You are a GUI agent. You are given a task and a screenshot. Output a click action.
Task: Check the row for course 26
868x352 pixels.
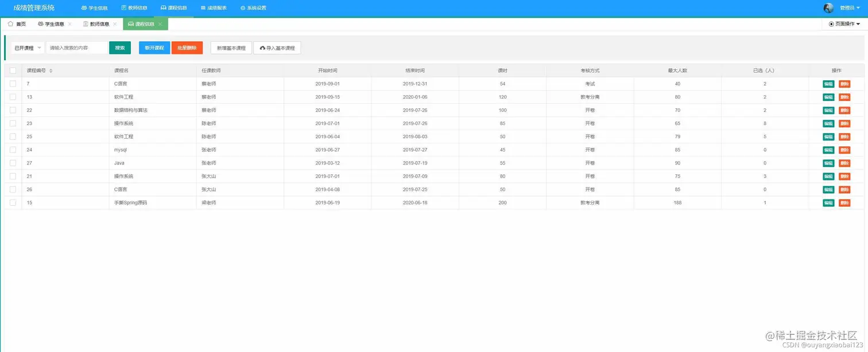(x=13, y=189)
